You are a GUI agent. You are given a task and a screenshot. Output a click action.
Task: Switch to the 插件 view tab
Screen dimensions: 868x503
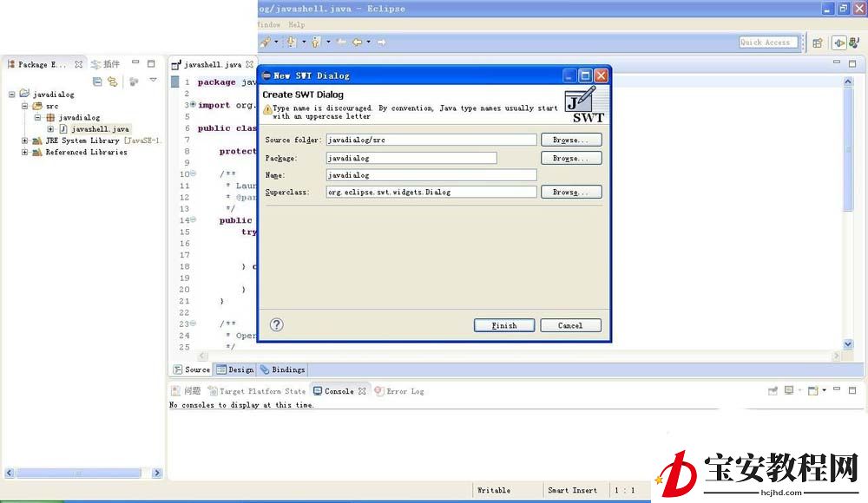pyautogui.click(x=106, y=64)
